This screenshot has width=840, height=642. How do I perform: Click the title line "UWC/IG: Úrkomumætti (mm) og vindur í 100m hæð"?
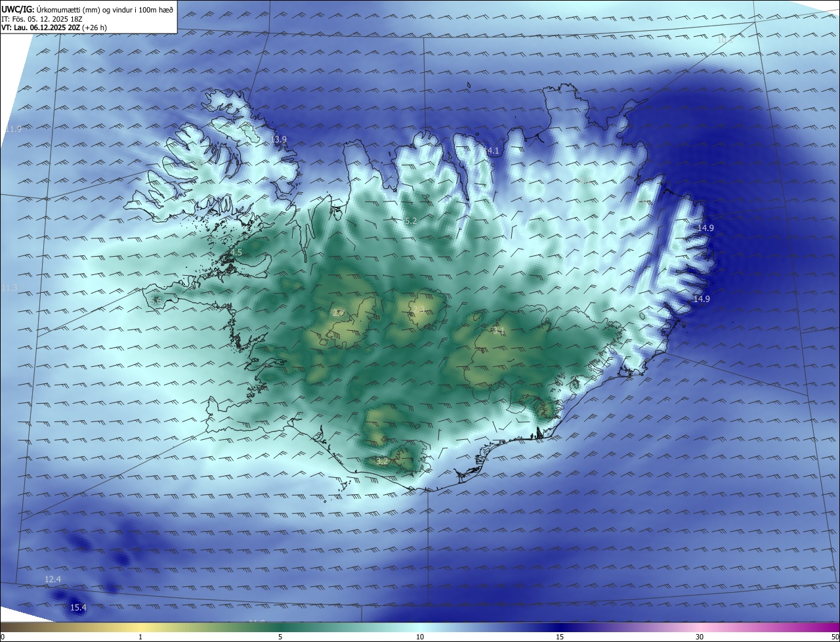pyautogui.click(x=87, y=9)
